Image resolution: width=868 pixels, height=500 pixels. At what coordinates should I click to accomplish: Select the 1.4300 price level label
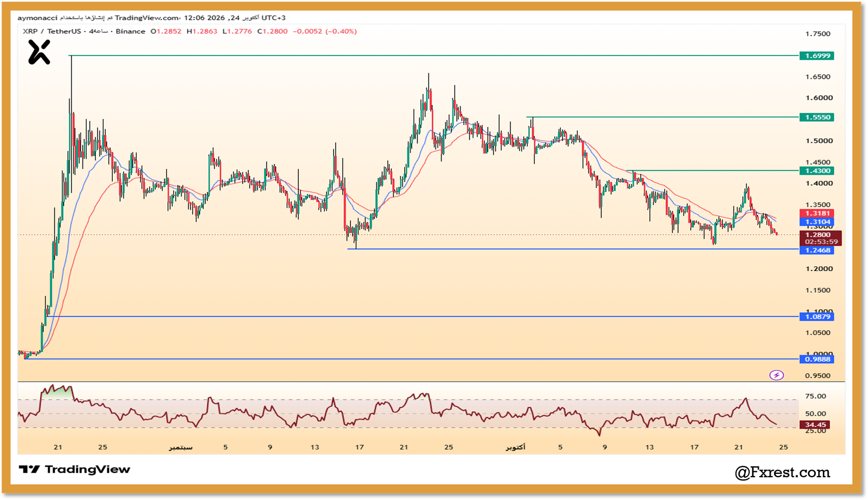pyautogui.click(x=816, y=171)
